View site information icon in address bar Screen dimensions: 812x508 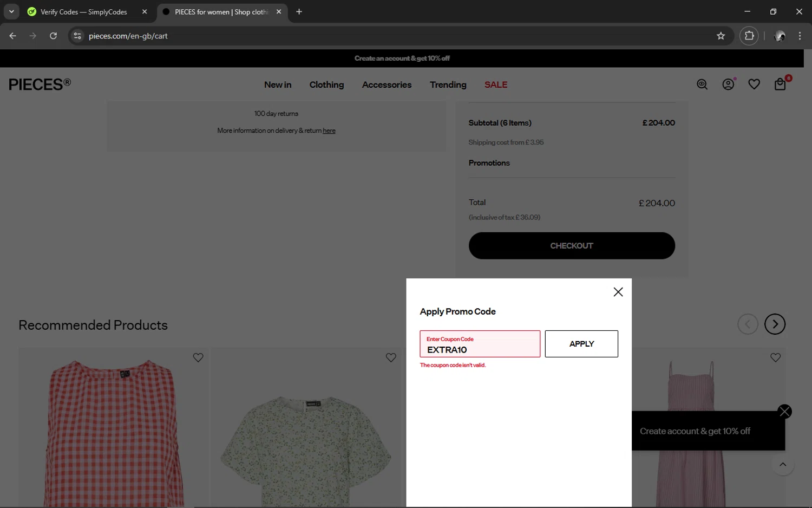point(77,36)
